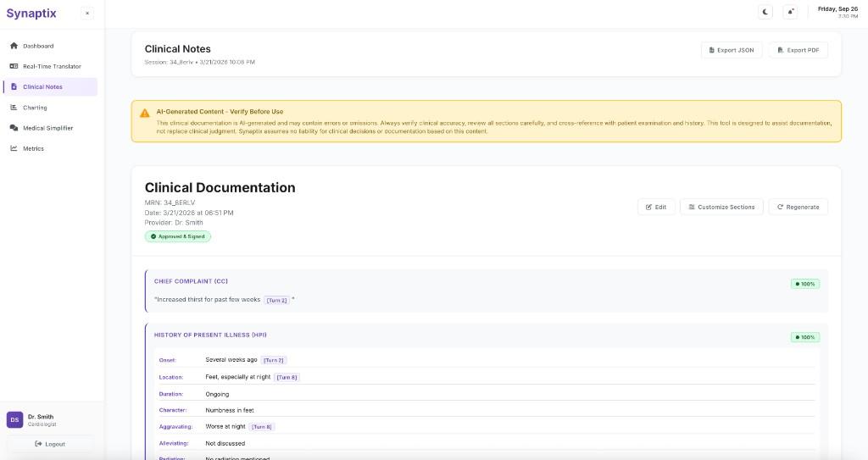Open the Customize Sections options
868x460 pixels.
point(721,207)
